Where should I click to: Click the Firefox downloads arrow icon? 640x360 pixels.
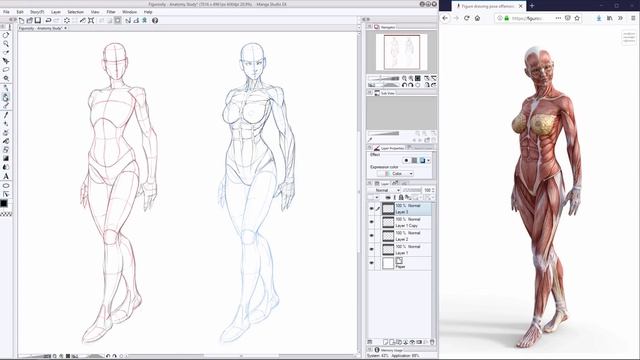tap(599, 18)
